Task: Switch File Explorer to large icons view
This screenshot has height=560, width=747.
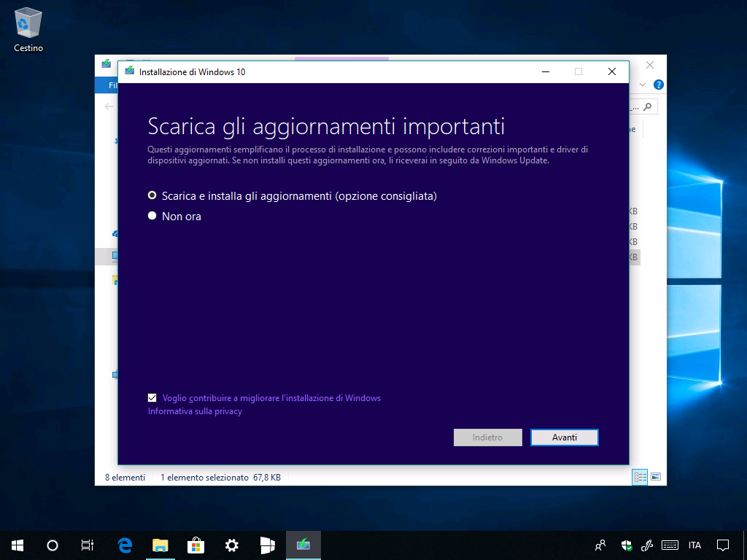Action: click(656, 477)
